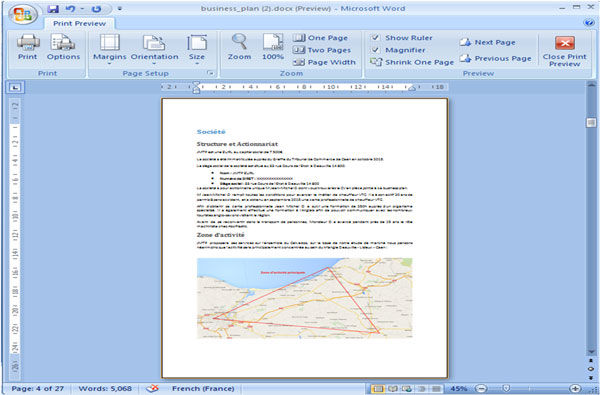This screenshot has height=395, width=600.
Task: Open word count via Words: 5,068
Action: point(105,389)
